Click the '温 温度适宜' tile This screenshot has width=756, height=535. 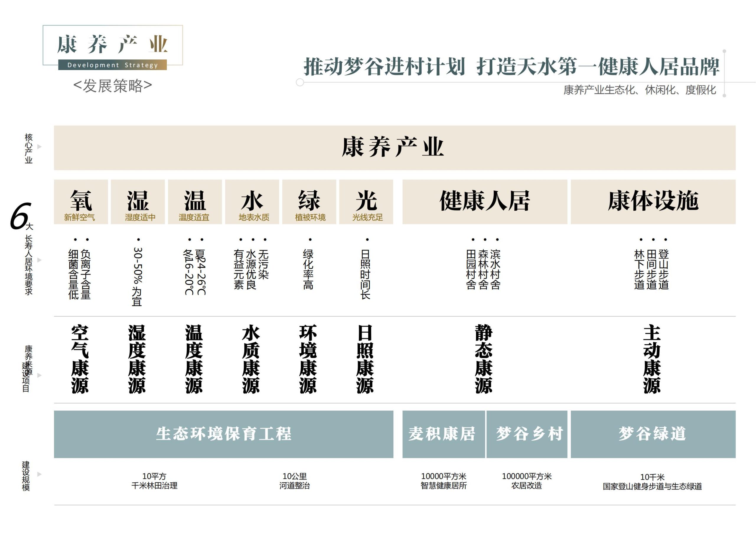(x=195, y=202)
